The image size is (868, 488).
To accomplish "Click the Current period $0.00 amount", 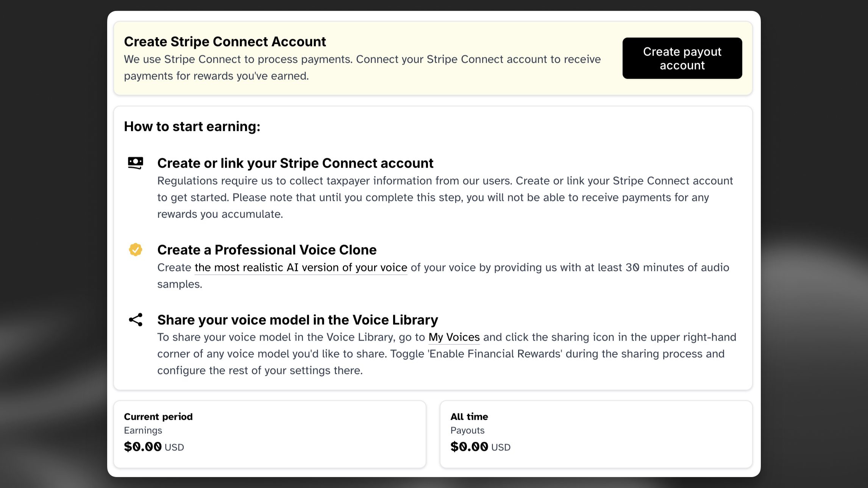I will (x=143, y=447).
